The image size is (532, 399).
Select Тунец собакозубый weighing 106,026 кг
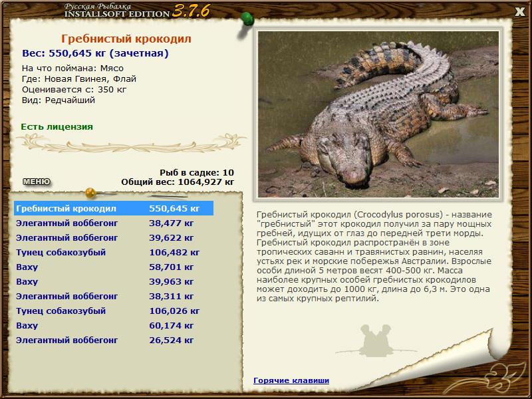(114, 311)
